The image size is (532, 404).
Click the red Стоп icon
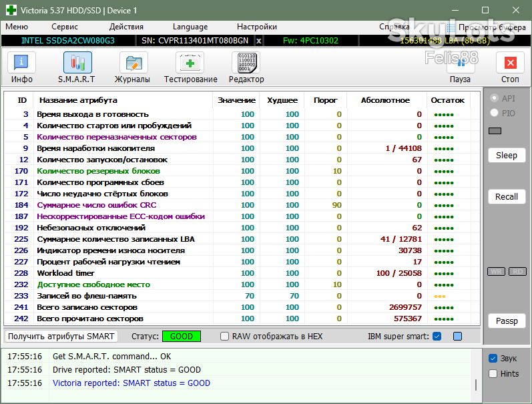tap(510, 63)
